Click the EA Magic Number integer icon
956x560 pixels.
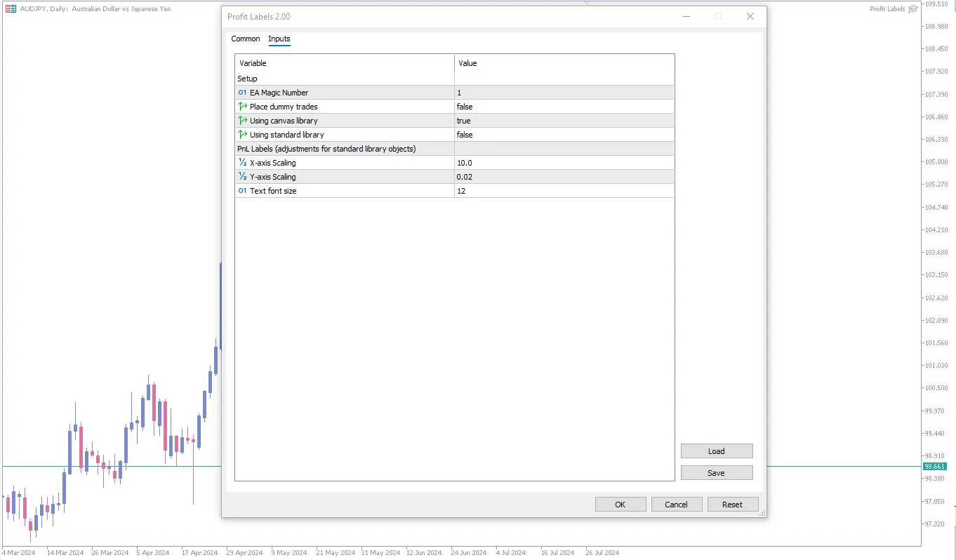[x=242, y=93]
